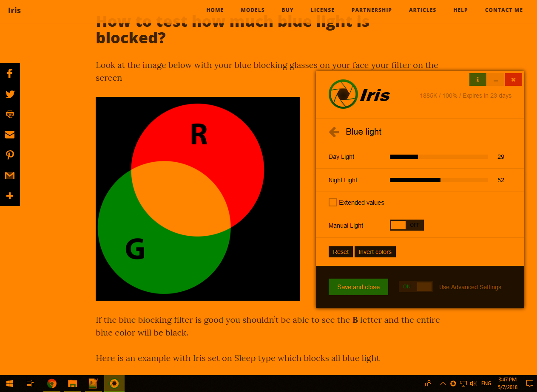Launch Chrome from the taskbar
The height and width of the screenshot is (392, 537).
point(52,384)
